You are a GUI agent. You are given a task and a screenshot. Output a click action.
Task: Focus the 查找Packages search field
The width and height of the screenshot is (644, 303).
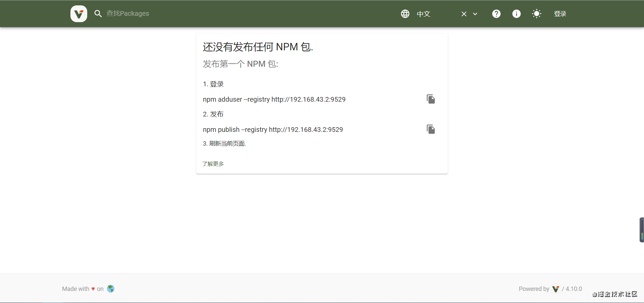pyautogui.click(x=127, y=13)
